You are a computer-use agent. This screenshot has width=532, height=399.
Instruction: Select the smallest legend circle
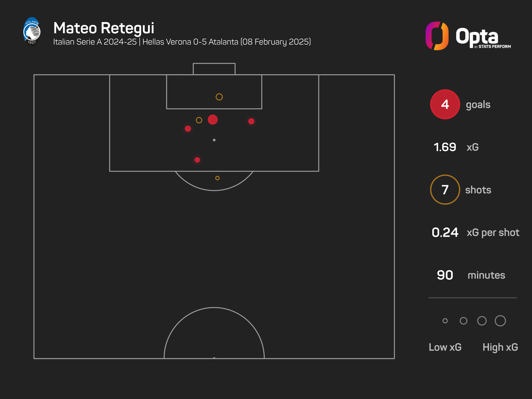(x=445, y=321)
